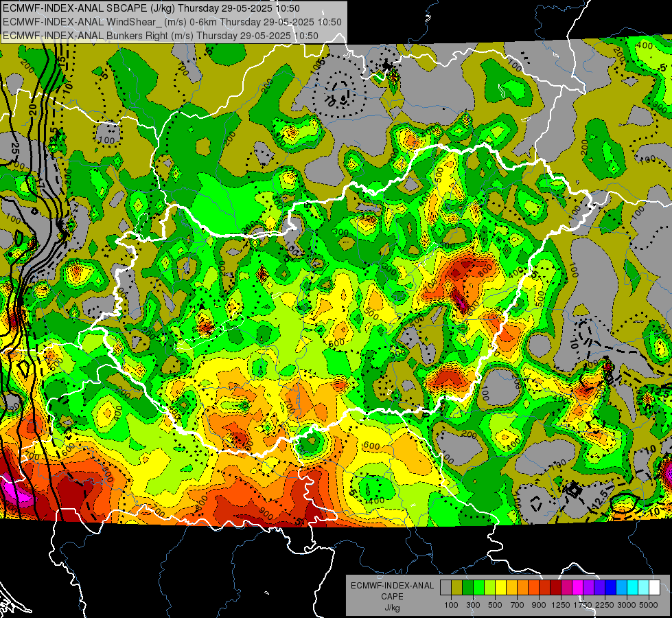672x618 pixels.
Task: Select the gray swatch in CAPE legend
Action: tap(445, 587)
